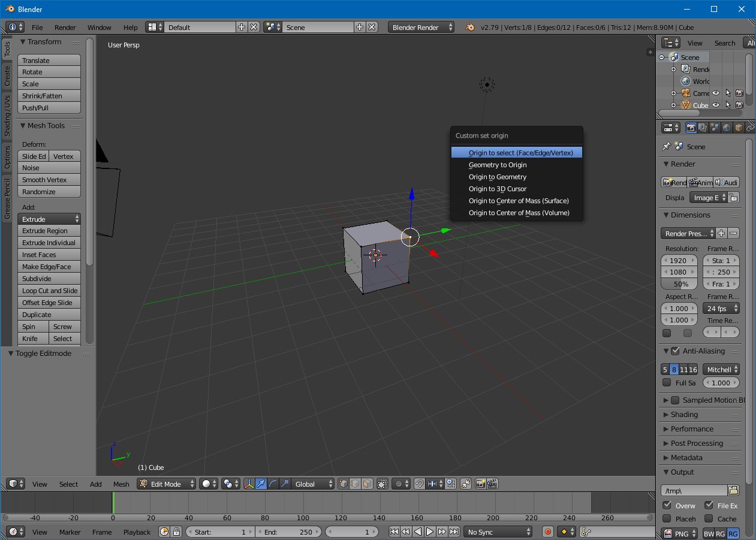756x540 pixels.
Task: Toggle the Anti-Aliasing checkbox
Action: [x=676, y=351]
